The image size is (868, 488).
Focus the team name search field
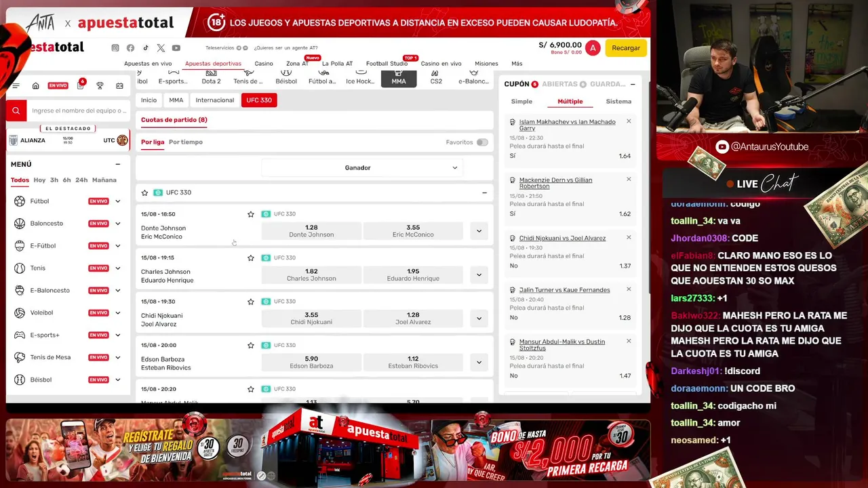pos(79,110)
